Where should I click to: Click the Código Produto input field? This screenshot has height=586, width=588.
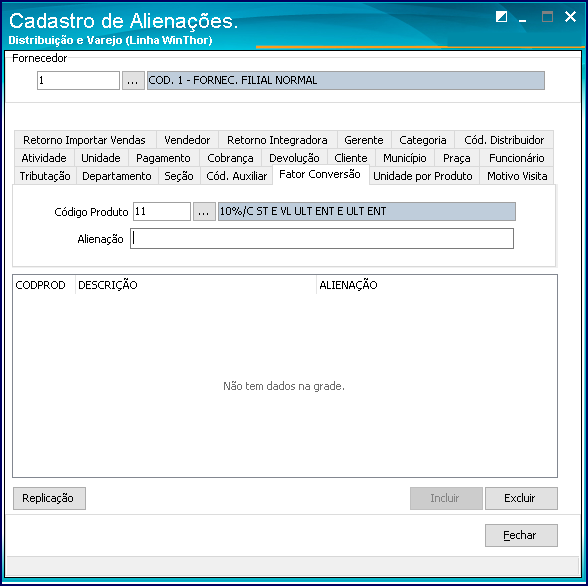[162, 212]
